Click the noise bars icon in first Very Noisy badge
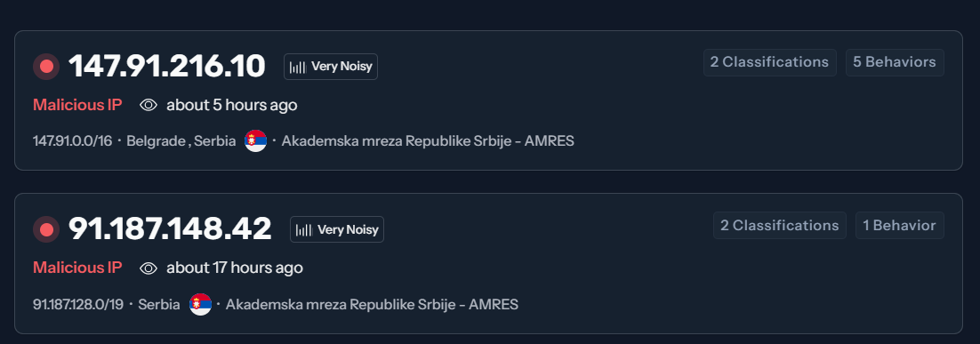The height and width of the screenshot is (344, 980). (x=298, y=67)
